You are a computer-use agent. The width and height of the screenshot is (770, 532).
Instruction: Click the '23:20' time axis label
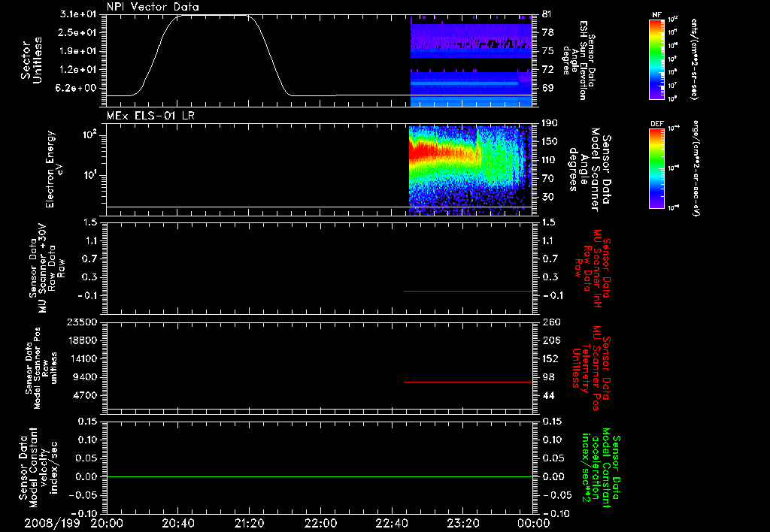click(462, 523)
